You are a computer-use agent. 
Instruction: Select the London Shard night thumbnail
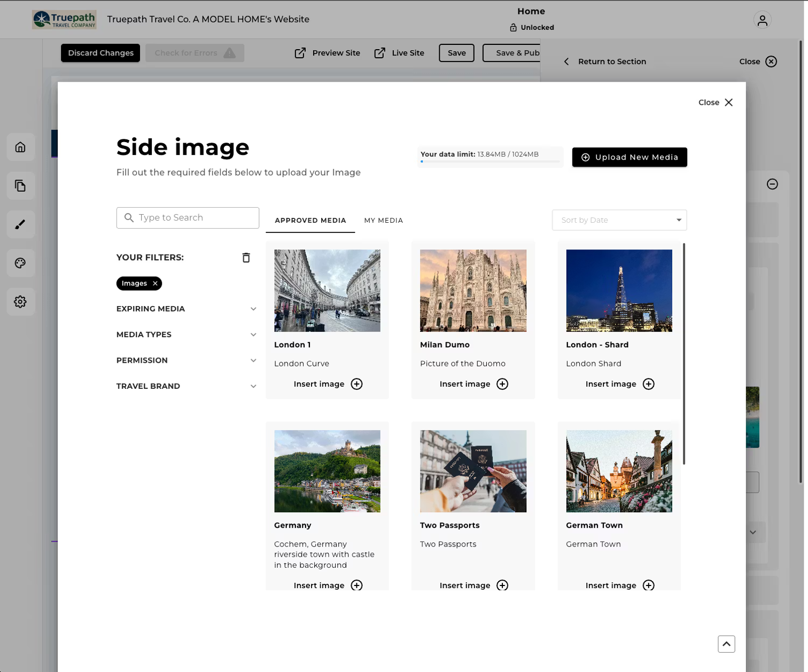point(619,291)
